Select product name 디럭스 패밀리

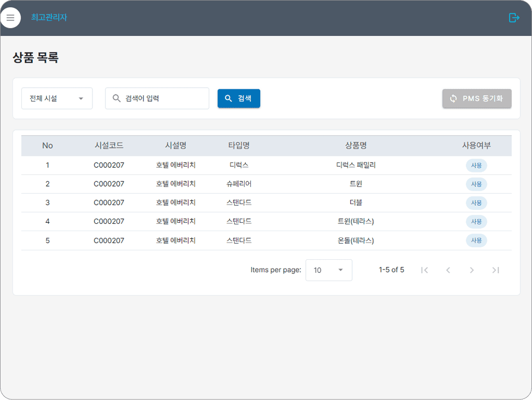click(356, 165)
